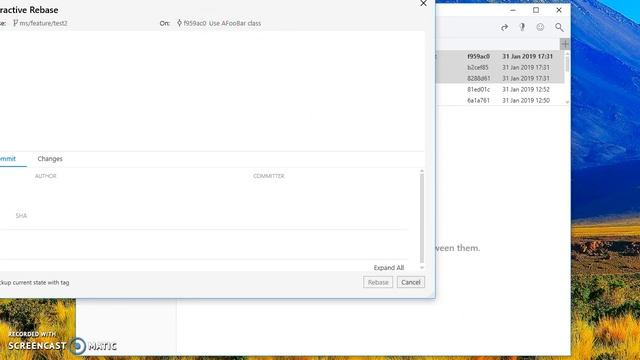Click the plus new-tab button
This screenshot has height=360, width=640.
pos(565,44)
